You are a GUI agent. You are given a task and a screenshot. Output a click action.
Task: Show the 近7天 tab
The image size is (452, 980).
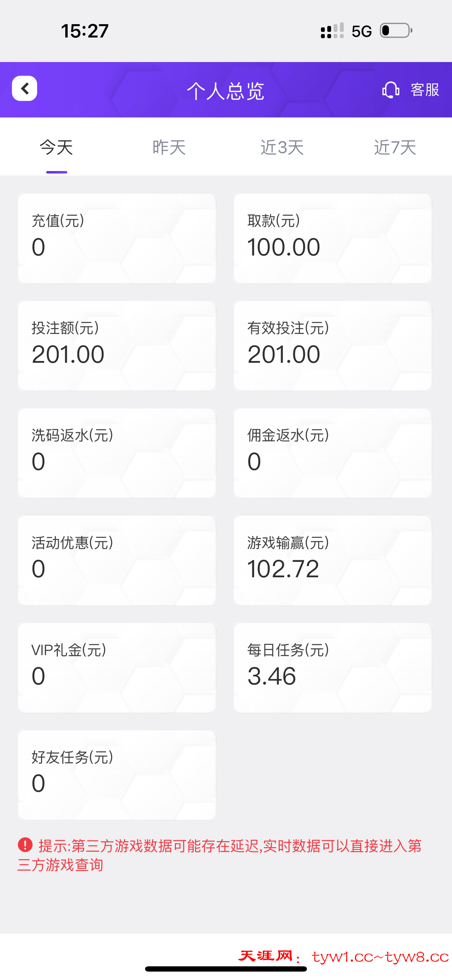(395, 147)
